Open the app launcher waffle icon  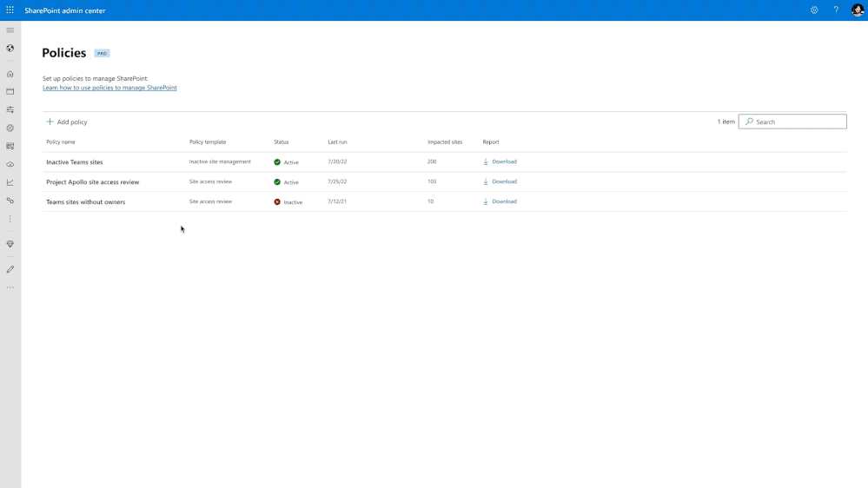coord(10,10)
